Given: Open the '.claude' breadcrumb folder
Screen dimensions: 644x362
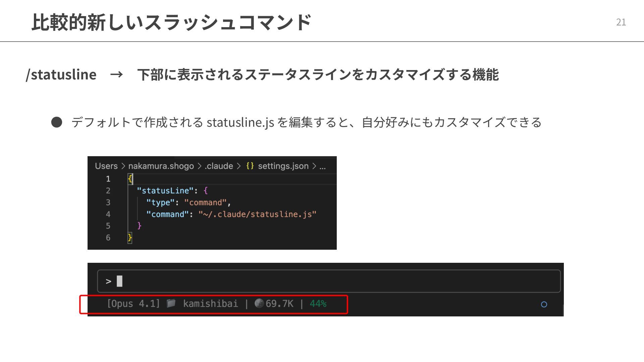Looking at the screenshot, I should point(219,166).
